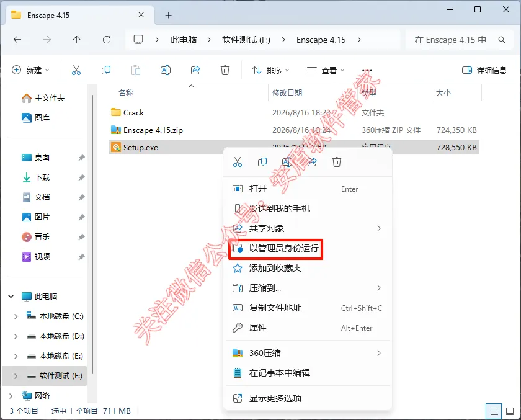Open the 共享对象 submenu

[308, 228]
